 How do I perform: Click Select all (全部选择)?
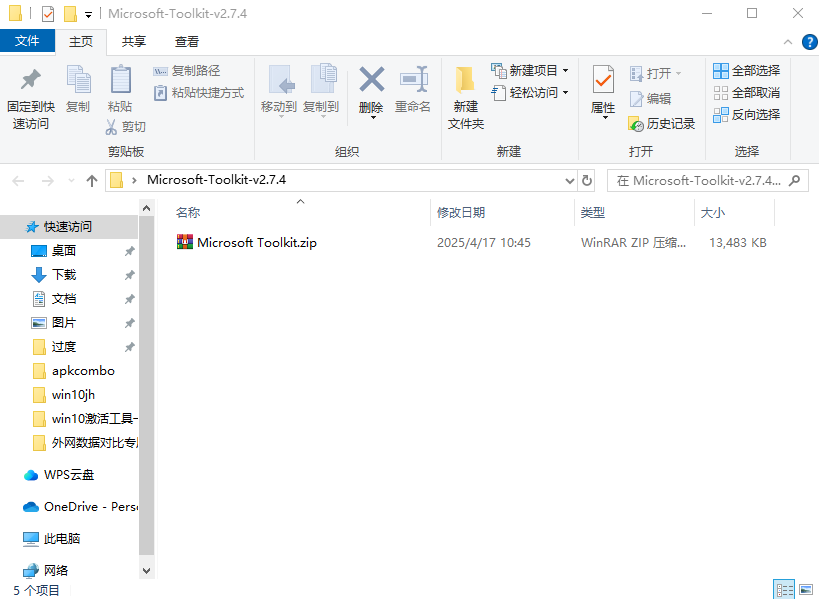pyautogui.click(x=747, y=71)
